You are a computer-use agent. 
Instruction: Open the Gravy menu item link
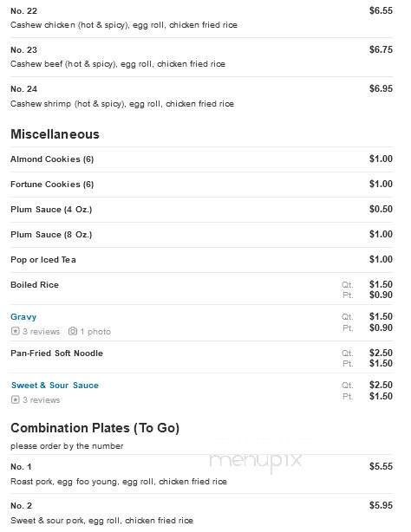[23, 317]
